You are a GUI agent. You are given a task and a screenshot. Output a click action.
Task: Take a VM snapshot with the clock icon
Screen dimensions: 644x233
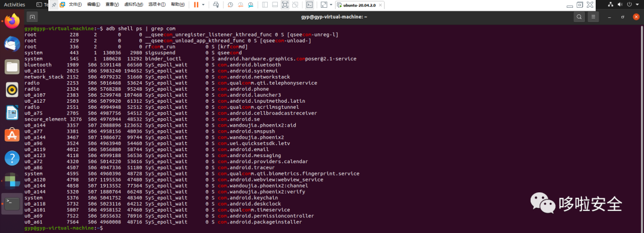coord(230,5)
